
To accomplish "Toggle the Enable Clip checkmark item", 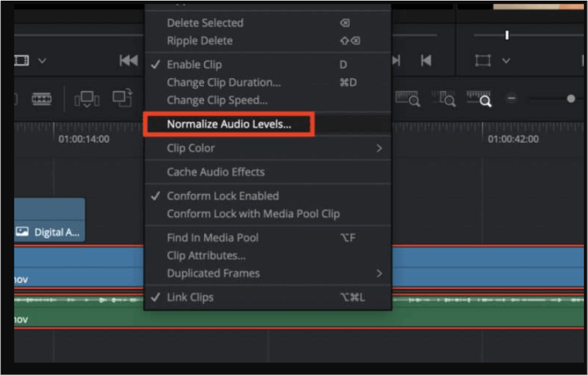I will (x=267, y=65).
